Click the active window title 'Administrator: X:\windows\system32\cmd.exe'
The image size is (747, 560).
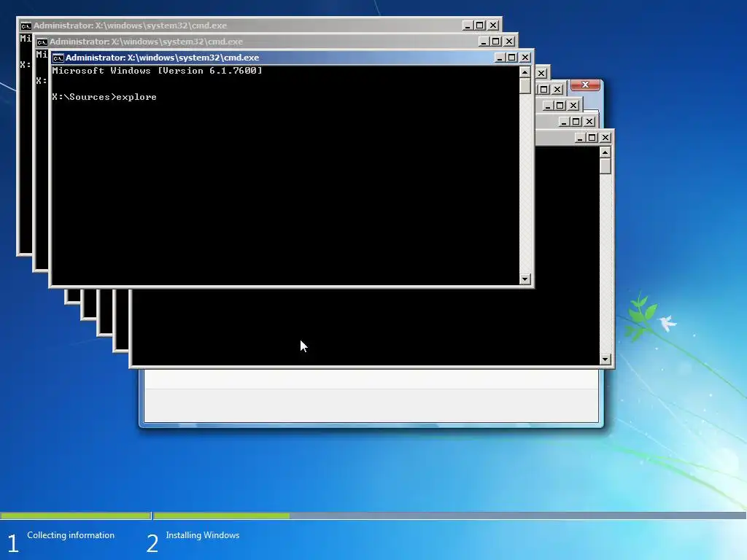[163, 58]
